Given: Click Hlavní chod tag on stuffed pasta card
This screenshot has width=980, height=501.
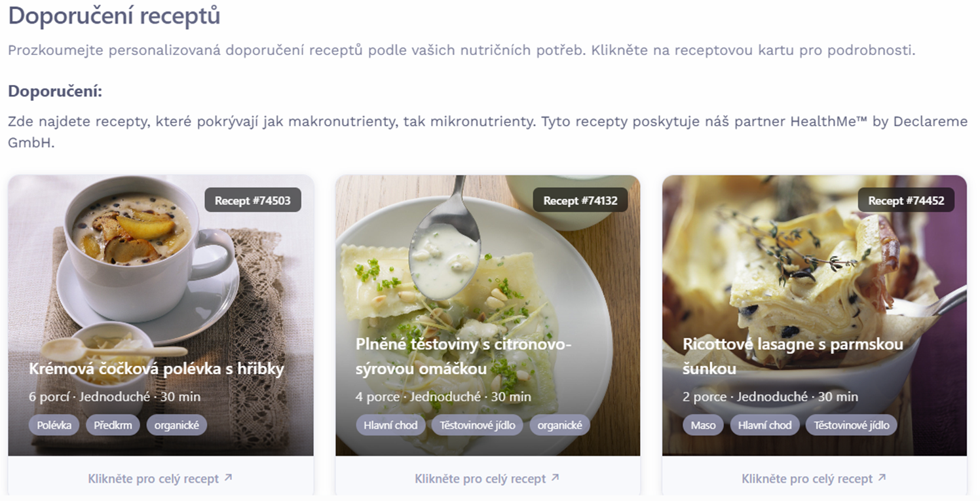Looking at the screenshot, I should pos(390,425).
